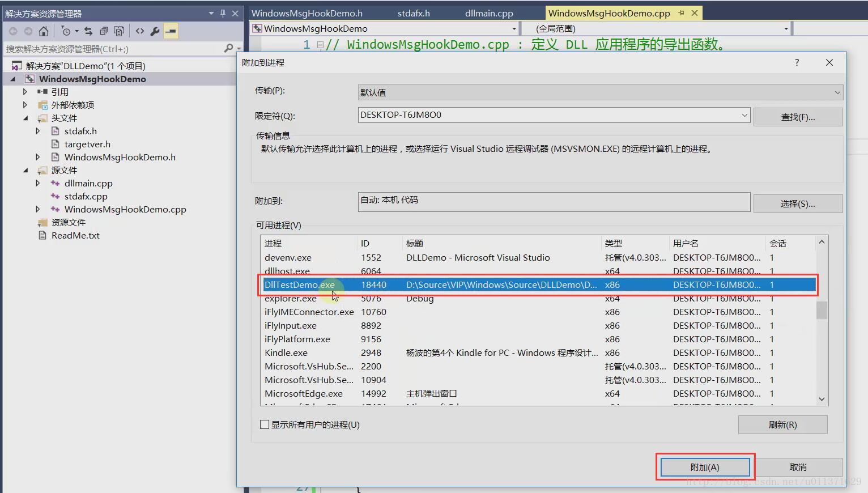Toggle the highlighted Preview Selected Items icon

pos(171,31)
